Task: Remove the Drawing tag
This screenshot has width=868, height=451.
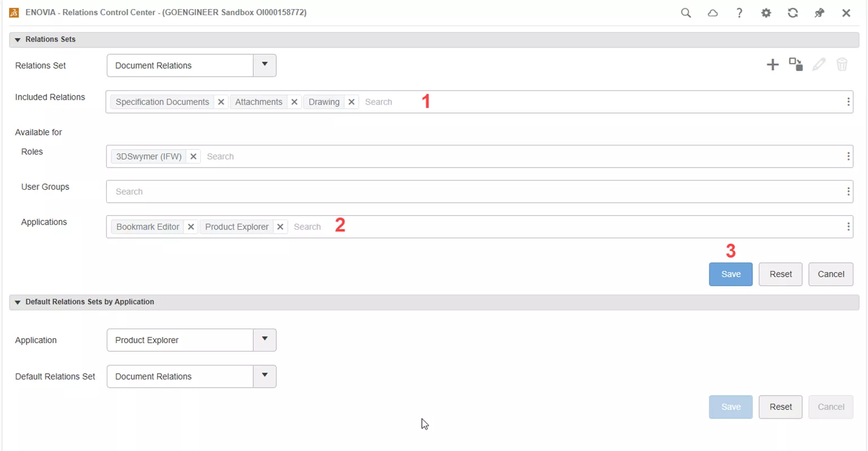Action: (x=351, y=102)
